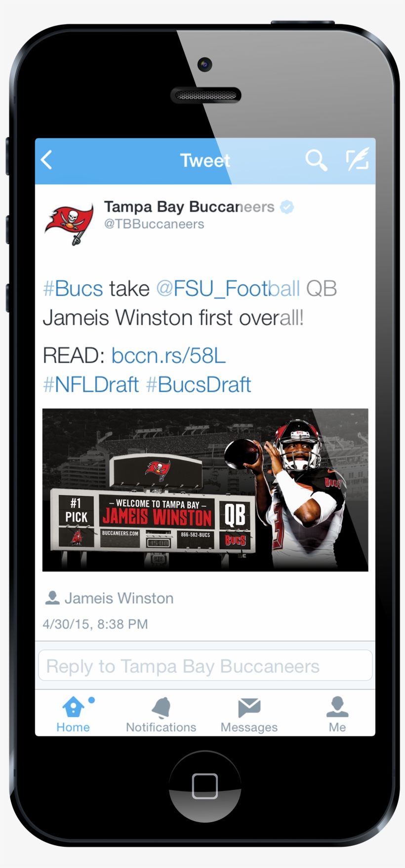Click the Reply to Tampa Bay Buccaneers field

click(x=205, y=665)
